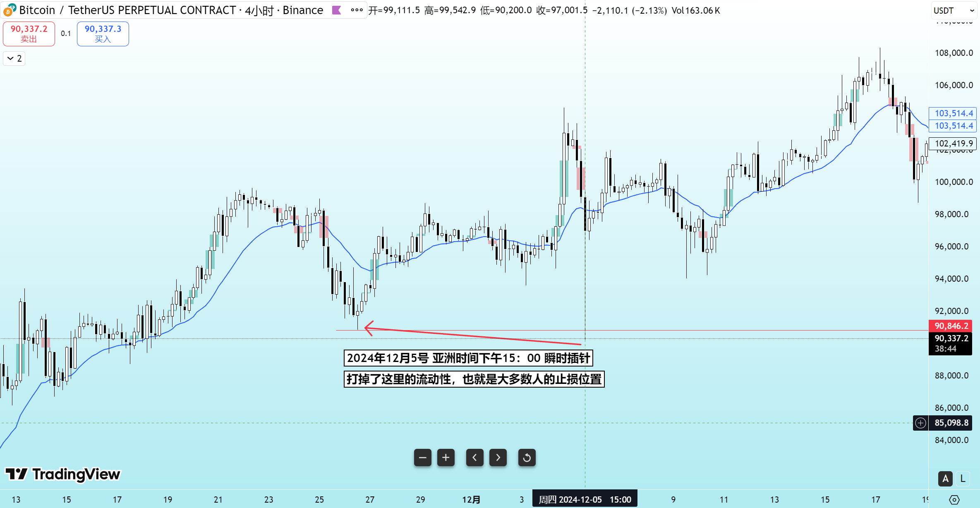Viewport: 980px width, 508px height.
Task: Click the purple flag icon by symbol
Action: pyautogui.click(x=337, y=10)
